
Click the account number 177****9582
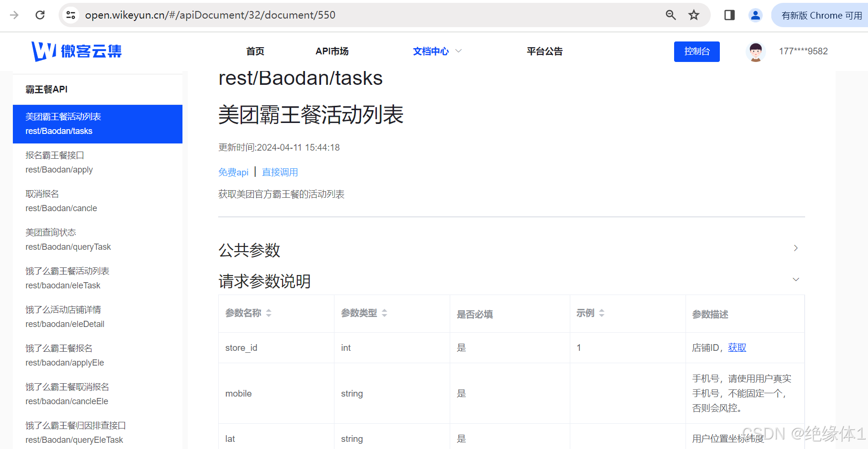click(803, 51)
